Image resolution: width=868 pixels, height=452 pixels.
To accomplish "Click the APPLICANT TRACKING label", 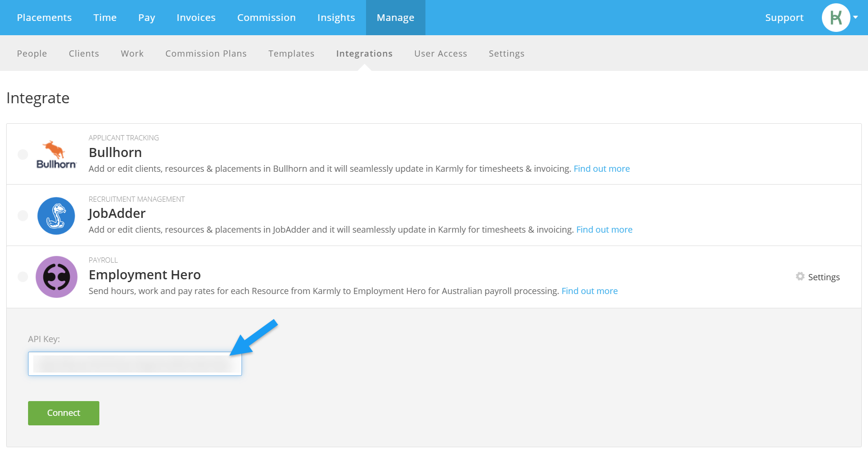I will [x=124, y=138].
